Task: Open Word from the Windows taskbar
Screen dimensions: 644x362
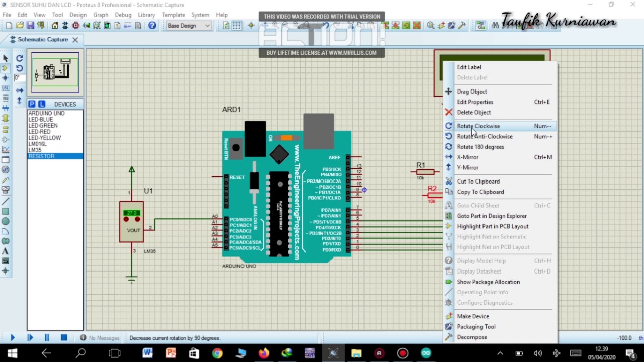Action: (147, 353)
